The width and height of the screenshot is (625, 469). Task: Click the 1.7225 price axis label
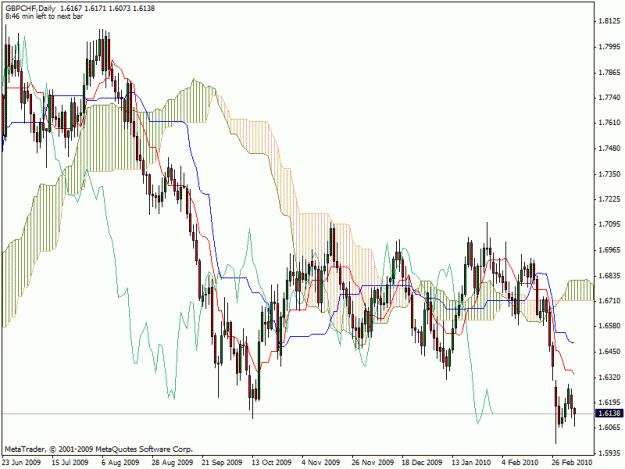[x=610, y=199]
